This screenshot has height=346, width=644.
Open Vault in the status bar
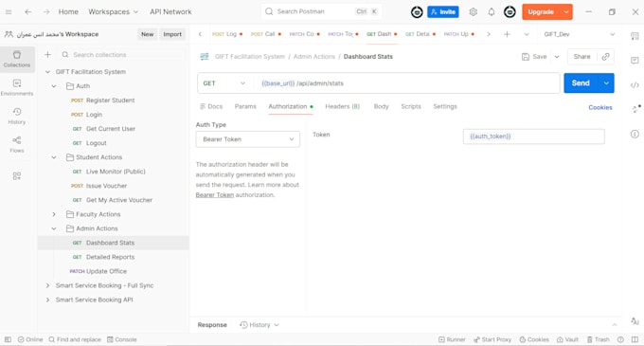(567, 339)
